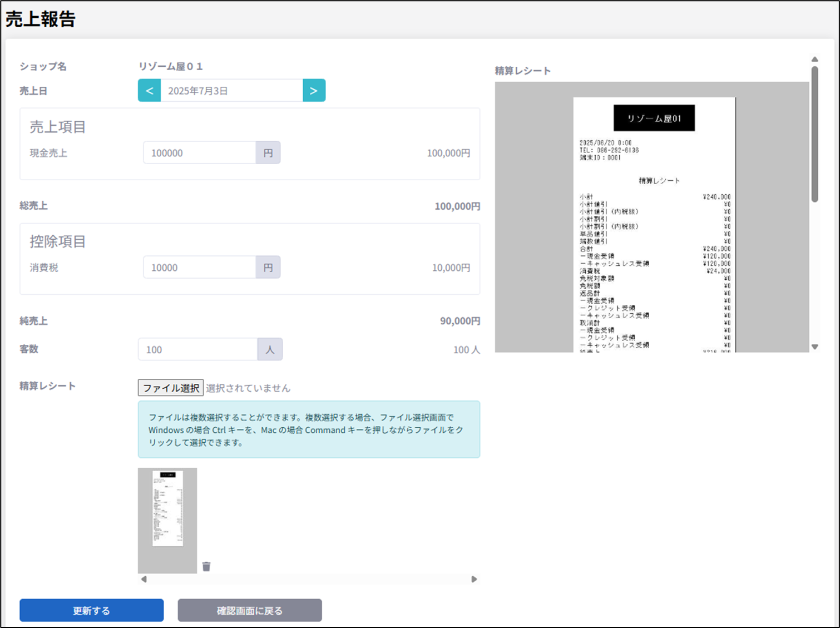Click the 円 unit addon beside 現金売上
This screenshot has width=840, height=628.
[268, 153]
